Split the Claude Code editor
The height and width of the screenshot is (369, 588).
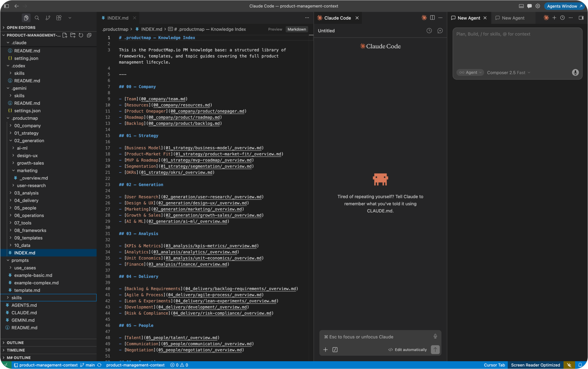432,18
